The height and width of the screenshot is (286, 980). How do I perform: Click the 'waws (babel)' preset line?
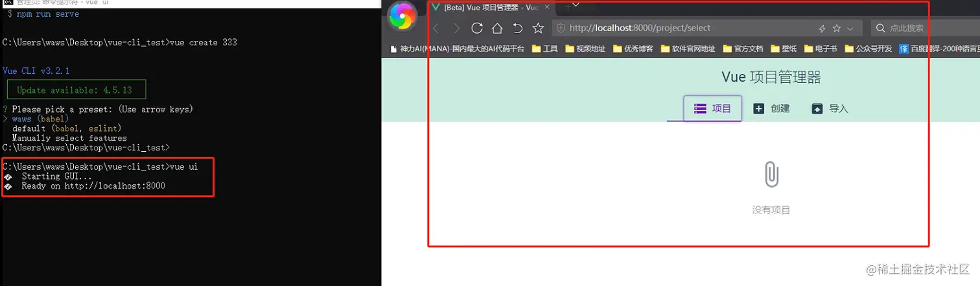[40, 119]
